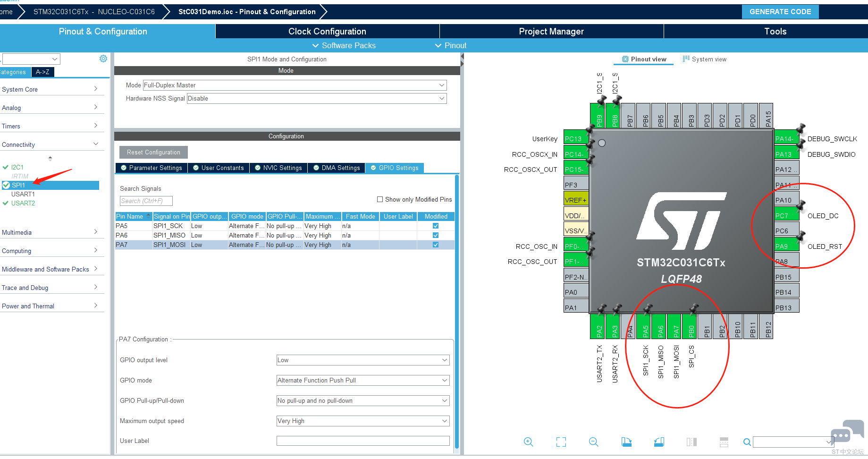Open the settings gear in the categories panel
This screenshot has height=459, width=868.
[x=103, y=59]
